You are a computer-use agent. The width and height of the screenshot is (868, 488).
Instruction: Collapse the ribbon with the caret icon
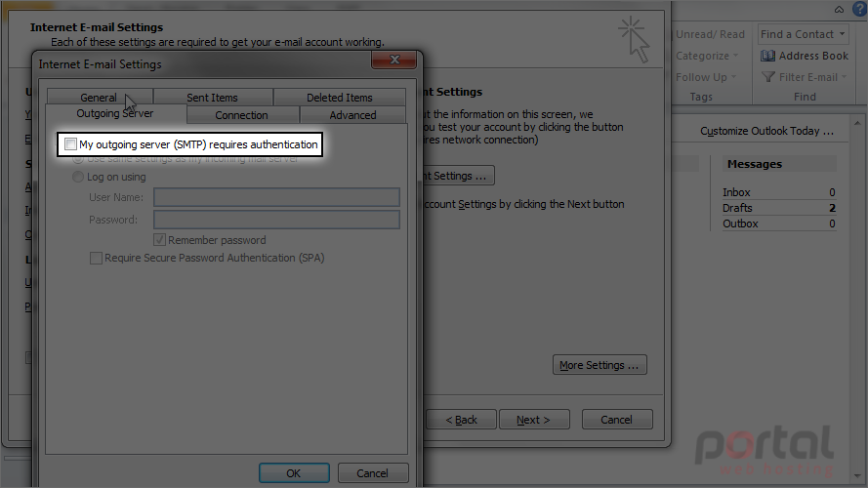tap(840, 10)
